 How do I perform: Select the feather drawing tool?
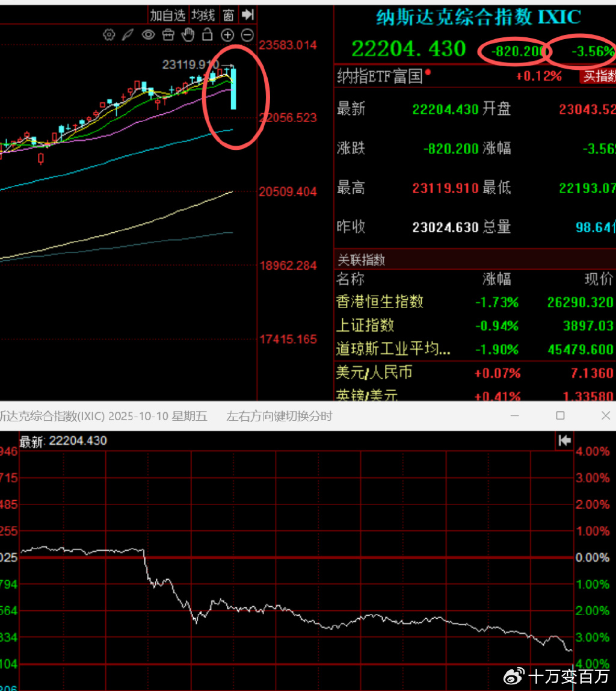[x=128, y=34]
